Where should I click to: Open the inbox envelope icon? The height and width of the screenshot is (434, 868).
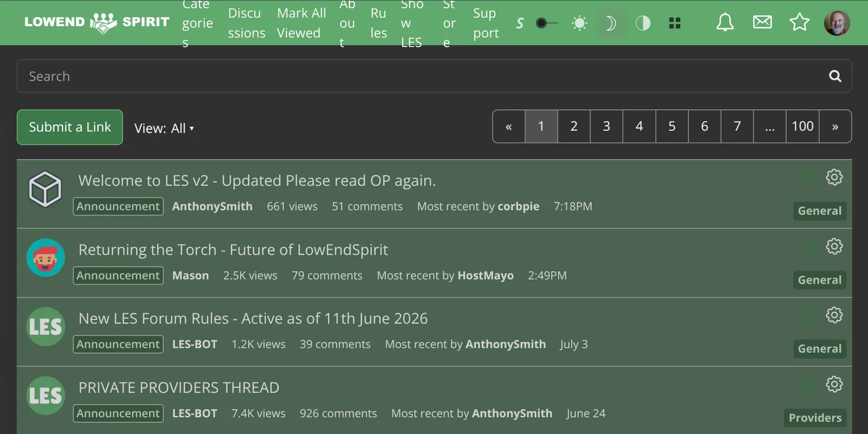click(762, 22)
